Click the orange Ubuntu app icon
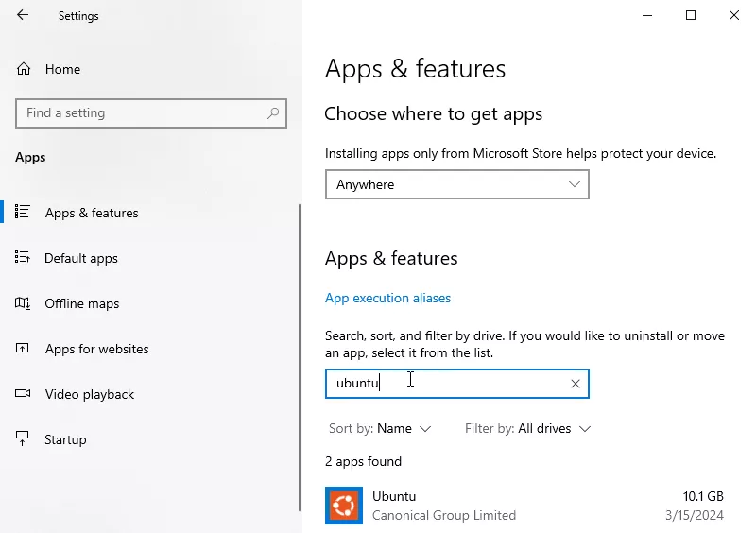This screenshot has height=533, width=756. tap(344, 506)
